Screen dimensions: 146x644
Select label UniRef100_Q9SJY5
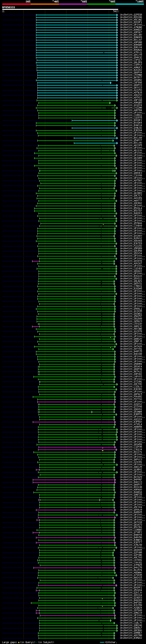(x=131, y=55)
